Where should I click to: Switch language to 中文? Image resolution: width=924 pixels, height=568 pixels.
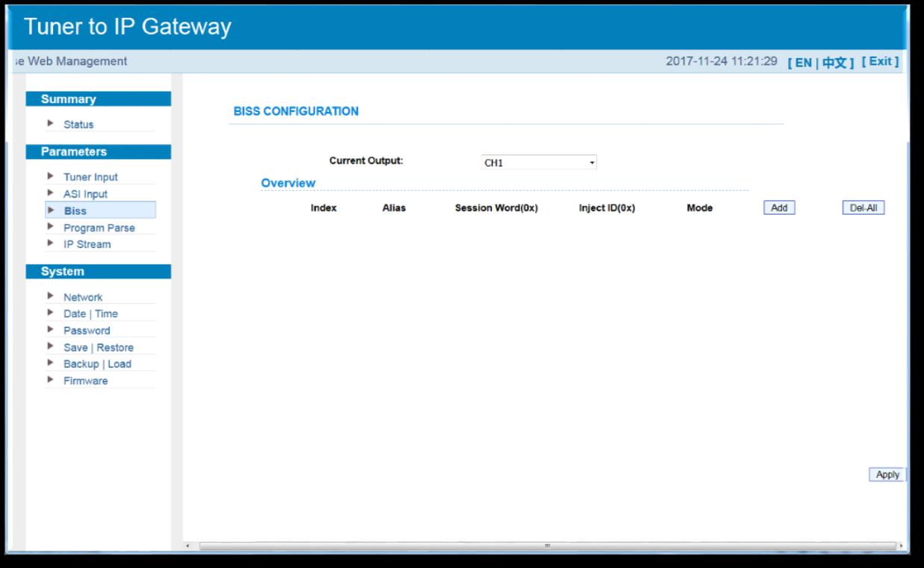(834, 62)
